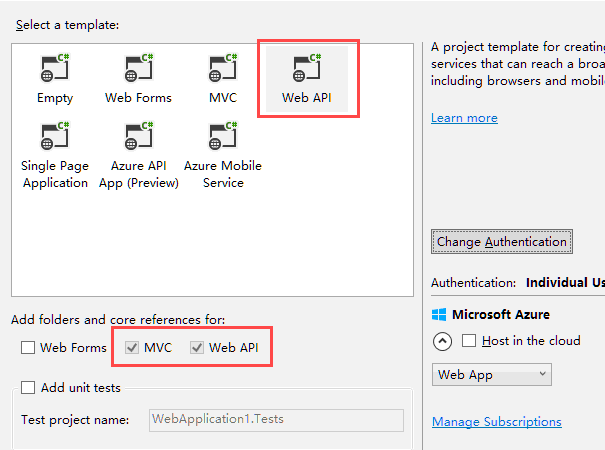The height and width of the screenshot is (450, 605).
Task: Choose Single Page Application template icon
Action: coord(55,136)
